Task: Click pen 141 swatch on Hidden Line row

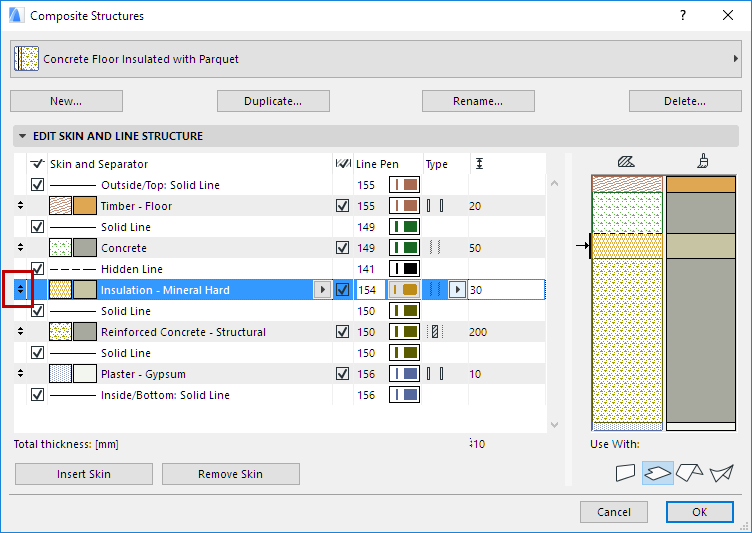Action: click(x=404, y=269)
